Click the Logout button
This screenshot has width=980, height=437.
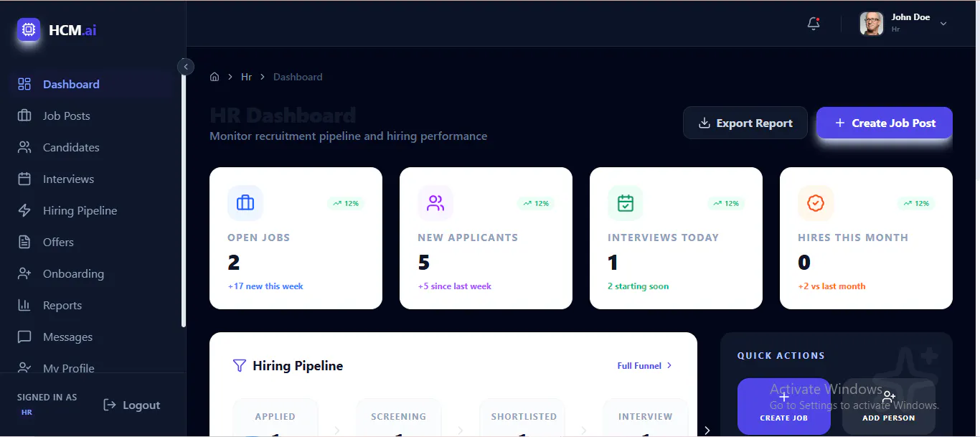[132, 405]
